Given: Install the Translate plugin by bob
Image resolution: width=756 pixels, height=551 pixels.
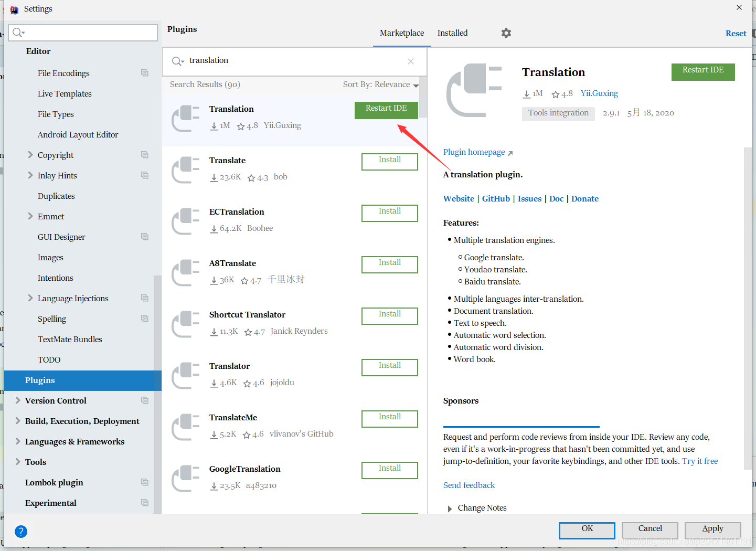Looking at the screenshot, I should tap(390, 162).
